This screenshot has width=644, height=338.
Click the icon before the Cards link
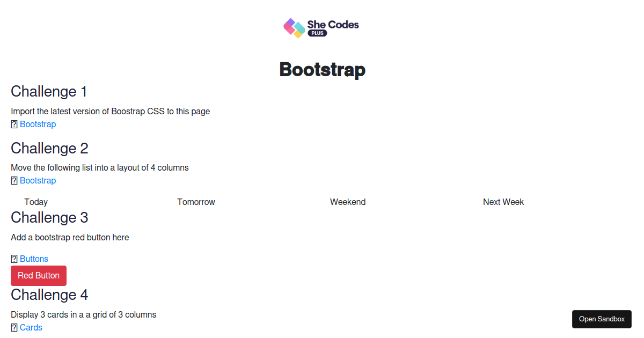[14, 327]
